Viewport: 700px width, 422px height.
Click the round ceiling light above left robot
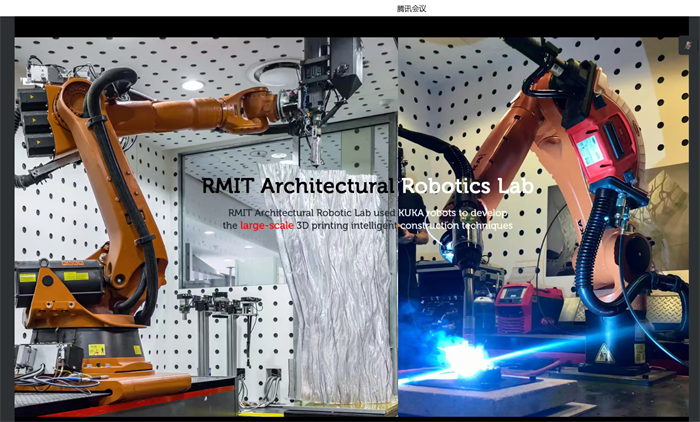point(192,85)
